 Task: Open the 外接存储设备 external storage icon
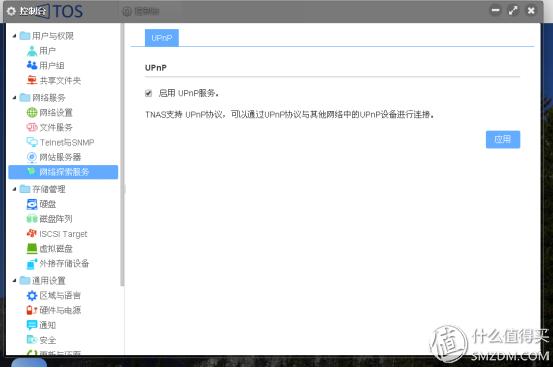(x=32, y=263)
